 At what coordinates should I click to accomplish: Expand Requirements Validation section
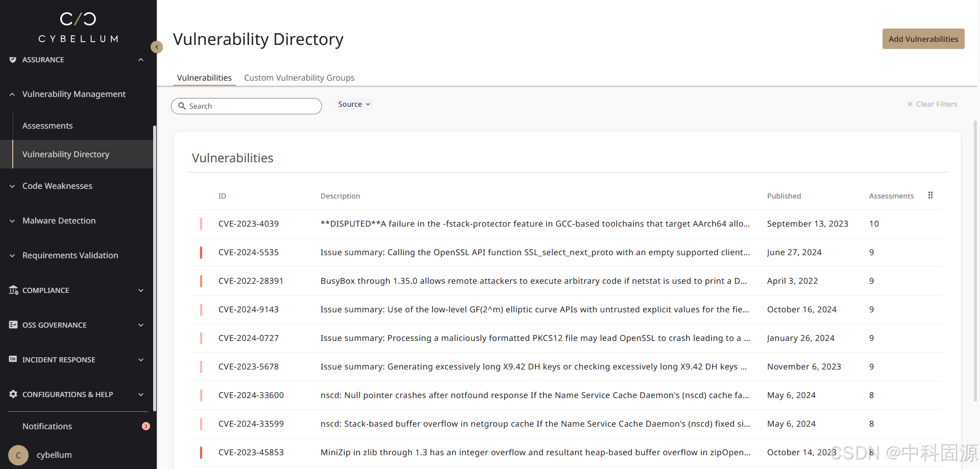click(x=12, y=255)
